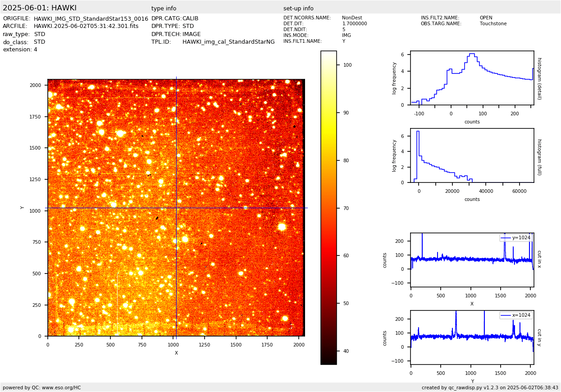
Task: Click the x=1024 legend entry
Action: click(515, 315)
